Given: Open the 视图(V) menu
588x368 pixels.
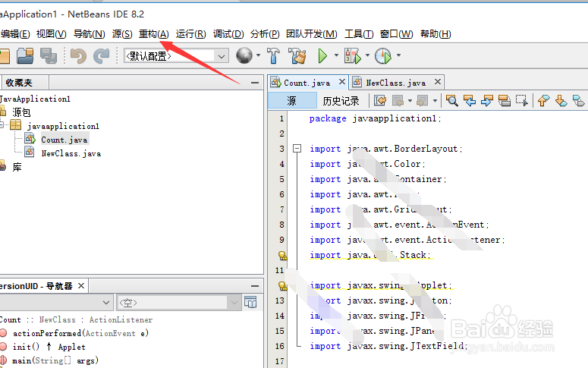Looking at the screenshot, I should pos(51,34).
